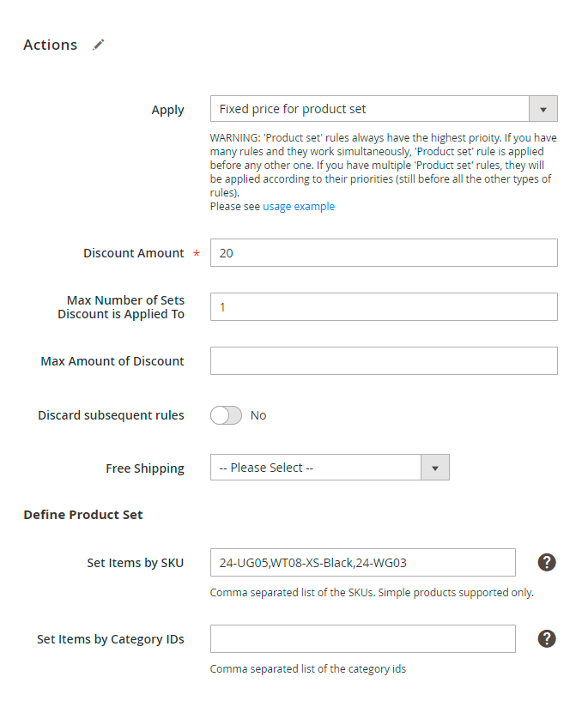The width and height of the screenshot is (588, 725).
Task: Click the Free Shipping field label
Action: tap(144, 468)
